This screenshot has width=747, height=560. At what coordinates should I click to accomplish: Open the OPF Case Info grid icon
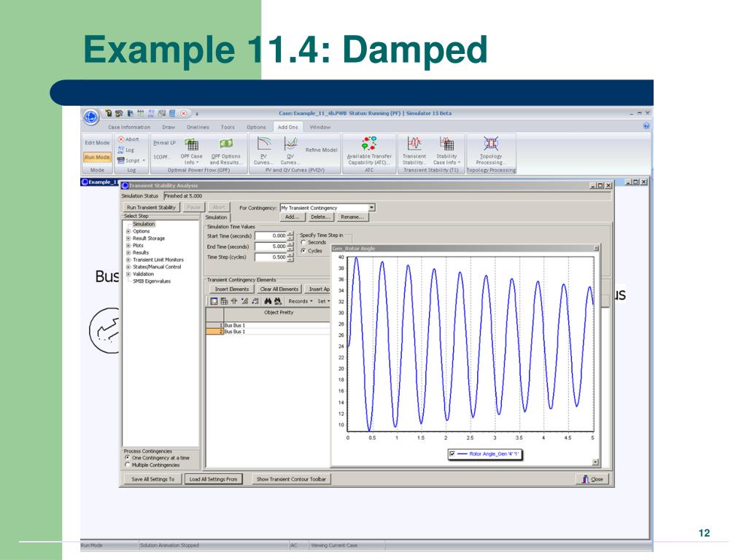tap(192, 144)
